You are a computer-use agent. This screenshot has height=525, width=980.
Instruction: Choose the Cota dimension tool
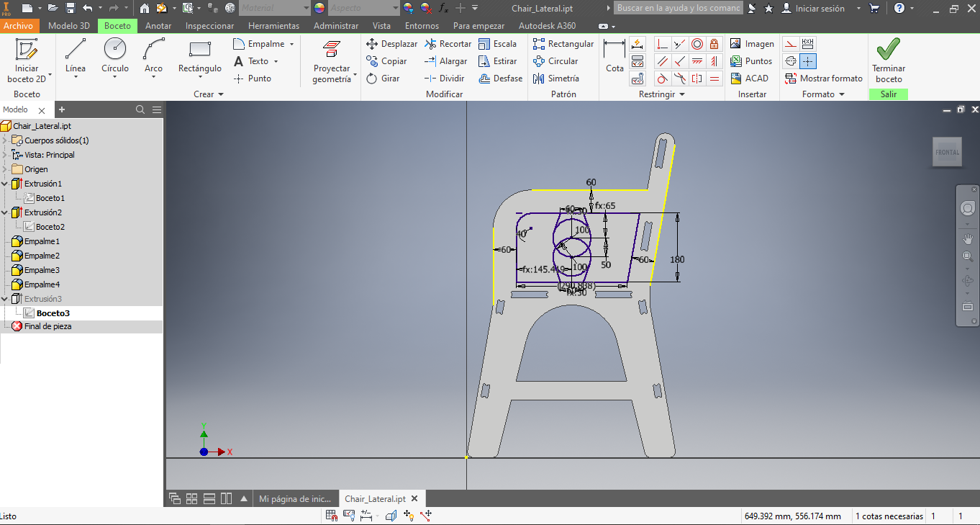[614, 56]
